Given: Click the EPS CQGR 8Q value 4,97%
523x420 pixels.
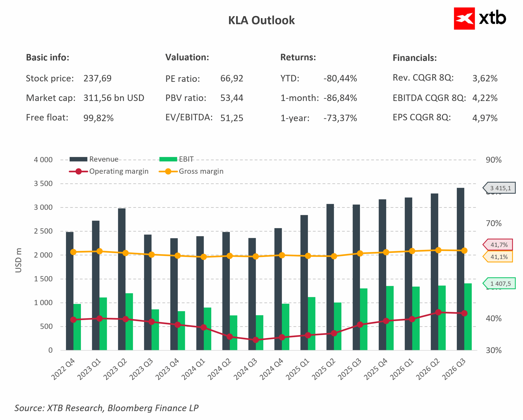Looking at the screenshot, I should tap(485, 118).
